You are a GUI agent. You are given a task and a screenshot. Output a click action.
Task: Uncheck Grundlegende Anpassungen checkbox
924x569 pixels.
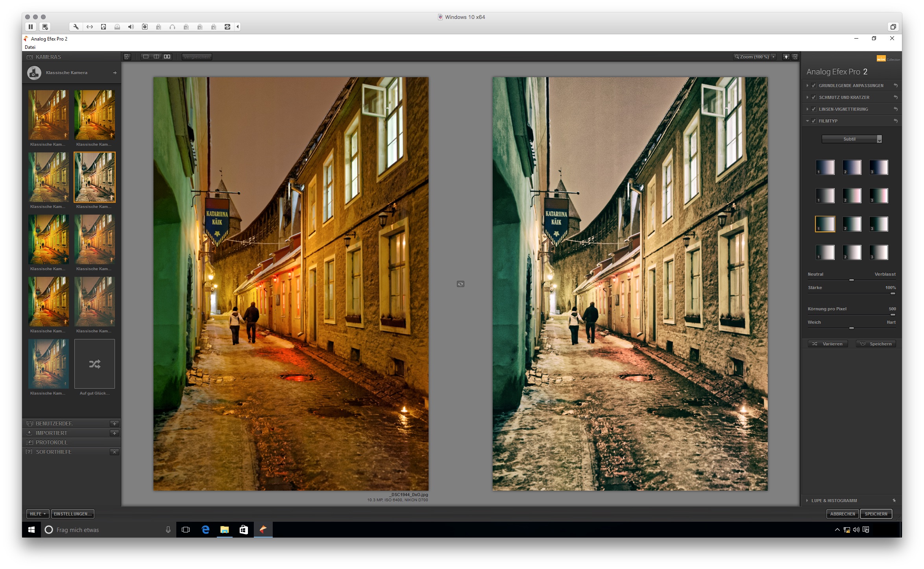tap(813, 85)
